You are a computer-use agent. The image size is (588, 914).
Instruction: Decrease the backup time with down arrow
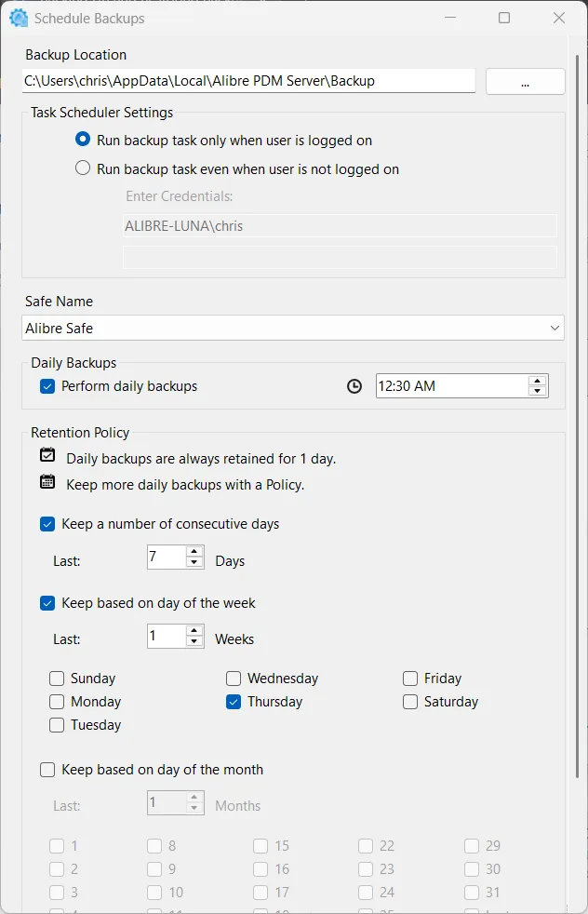click(x=538, y=391)
